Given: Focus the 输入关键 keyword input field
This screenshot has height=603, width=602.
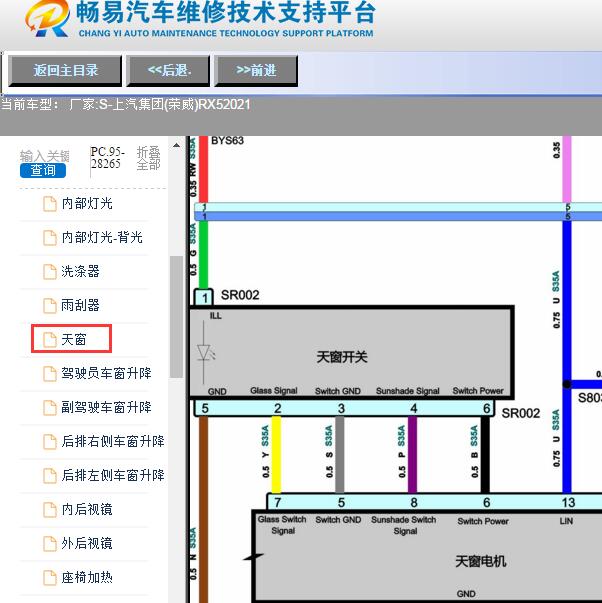Looking at the screenshot, I should click(45, 156).
